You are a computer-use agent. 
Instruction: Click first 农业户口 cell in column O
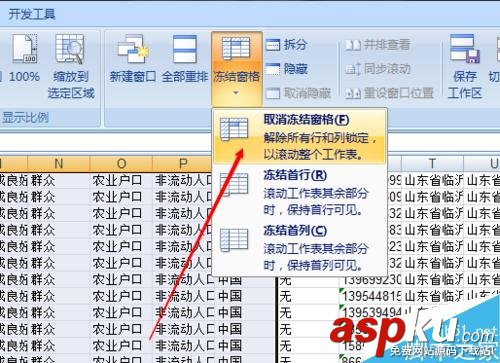pos(121,181)
